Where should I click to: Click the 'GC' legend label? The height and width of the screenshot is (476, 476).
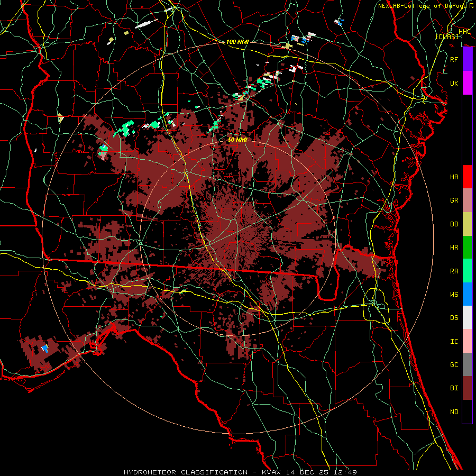(454, 365)
